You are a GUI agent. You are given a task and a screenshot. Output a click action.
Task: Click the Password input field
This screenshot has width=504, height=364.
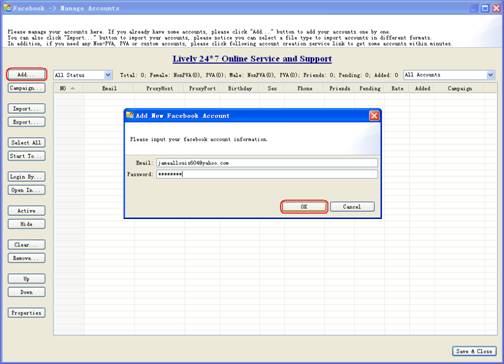tap(267, 174)
